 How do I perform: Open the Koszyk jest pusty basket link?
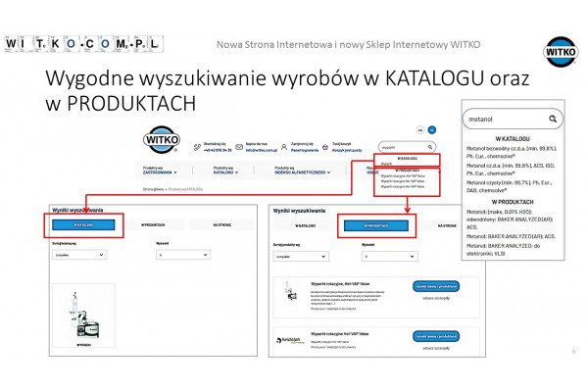(x=347, y=150)
